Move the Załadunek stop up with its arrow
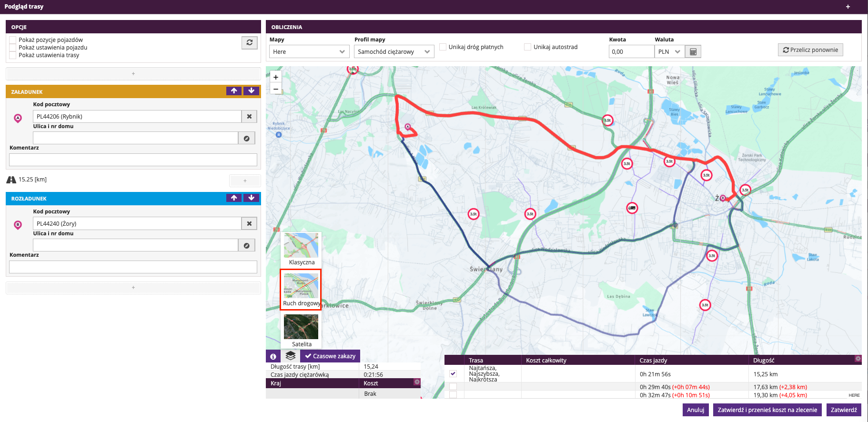The height and width of the screenshot is (422, 868). pyautogui.click(x=234, y=91)
